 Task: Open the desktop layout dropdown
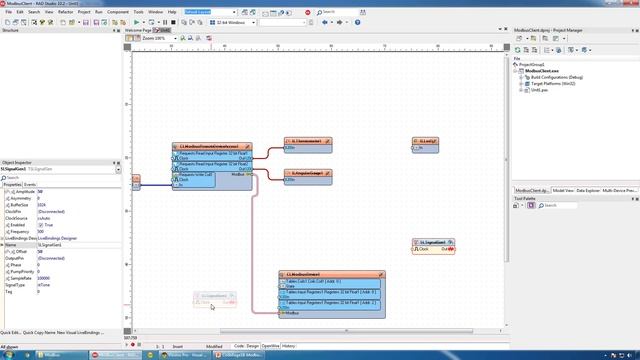pyautogui.click(x=234, y=12)
